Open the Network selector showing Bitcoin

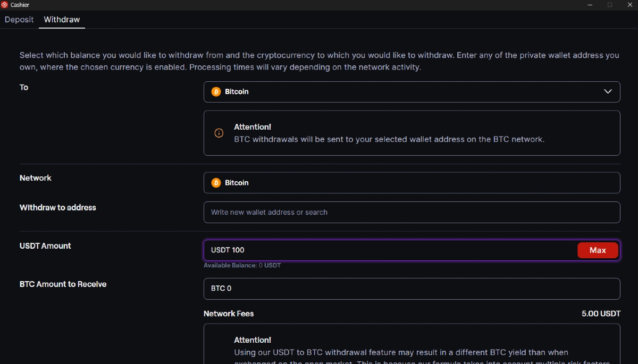pyautogui.click(x=412, y=183)
